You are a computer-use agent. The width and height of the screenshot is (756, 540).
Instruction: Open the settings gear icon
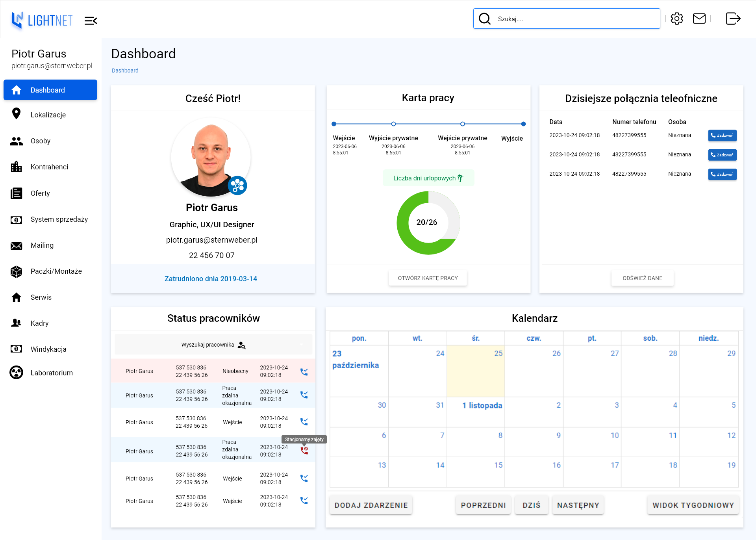click(676, 19)
